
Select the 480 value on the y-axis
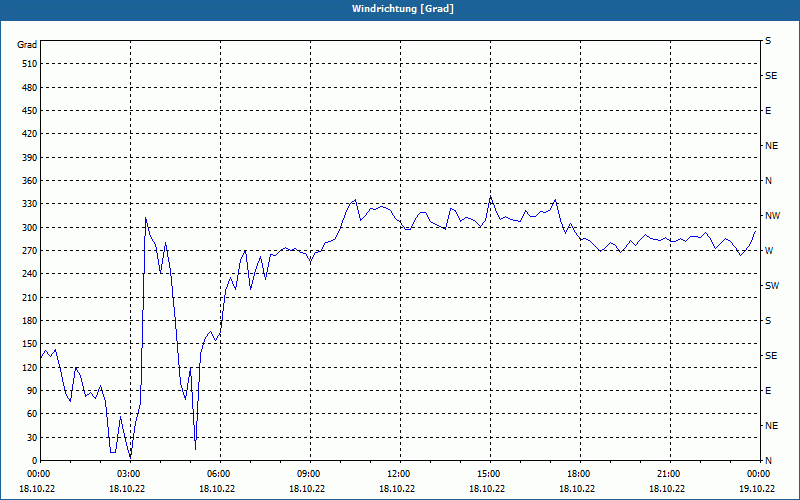30,87
